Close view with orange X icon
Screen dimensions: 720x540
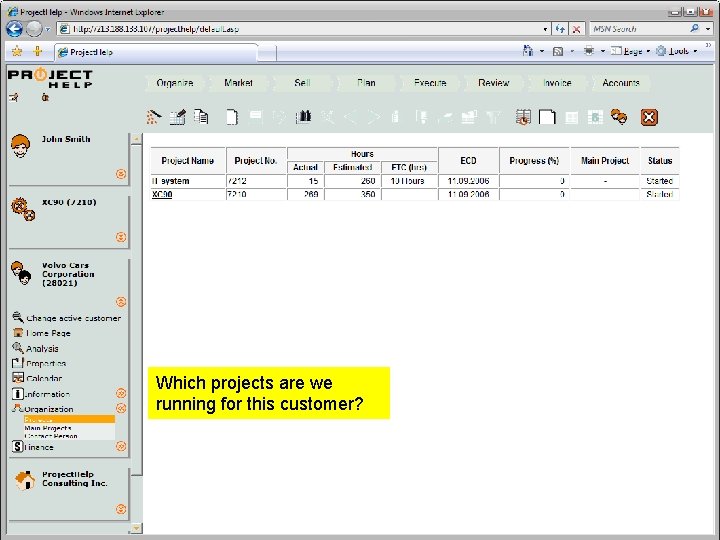click(x=649, y=117)
